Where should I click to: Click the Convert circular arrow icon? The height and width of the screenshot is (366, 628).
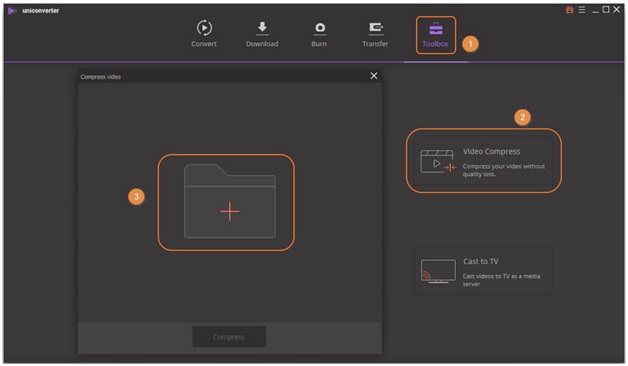tap(204, 28)
